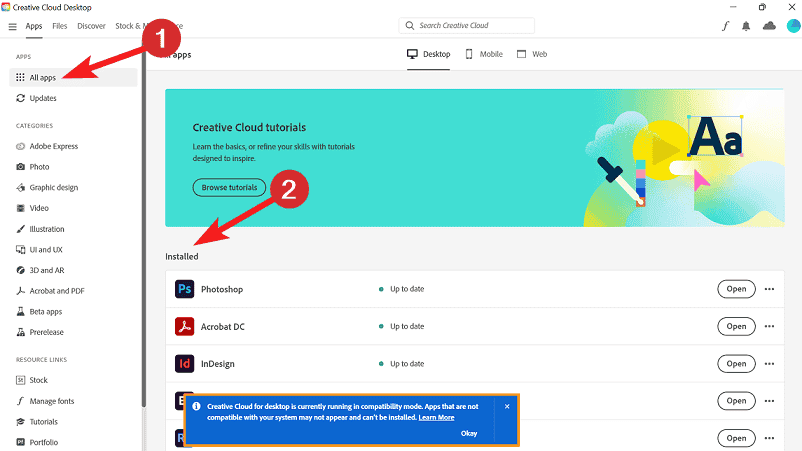Screen dimensions: 802x451
Task: Click the info icon in the notification
Action: (x=196, y=407)
